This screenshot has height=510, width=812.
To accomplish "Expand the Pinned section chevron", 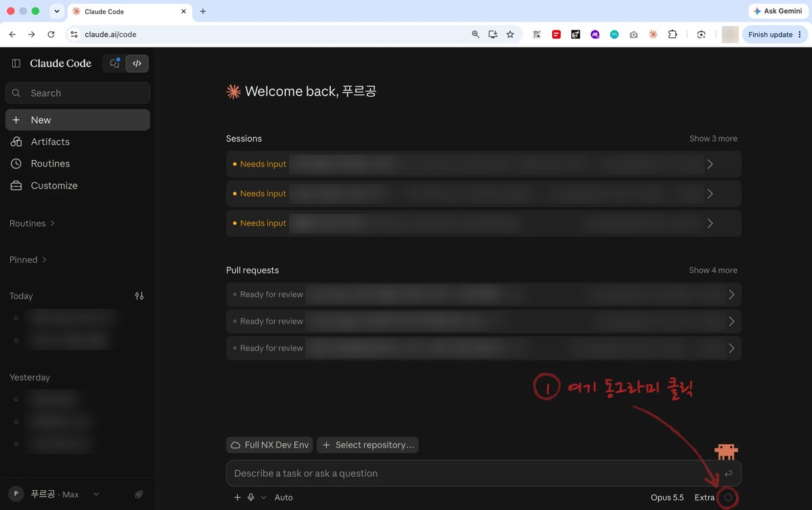I will point(45,259).
